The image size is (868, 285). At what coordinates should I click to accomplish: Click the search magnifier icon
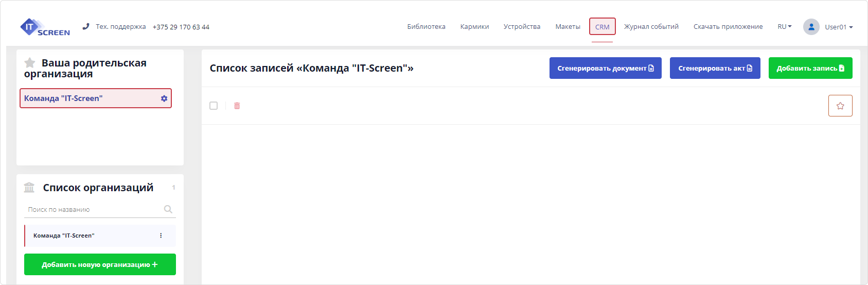[x=168, y=209]
